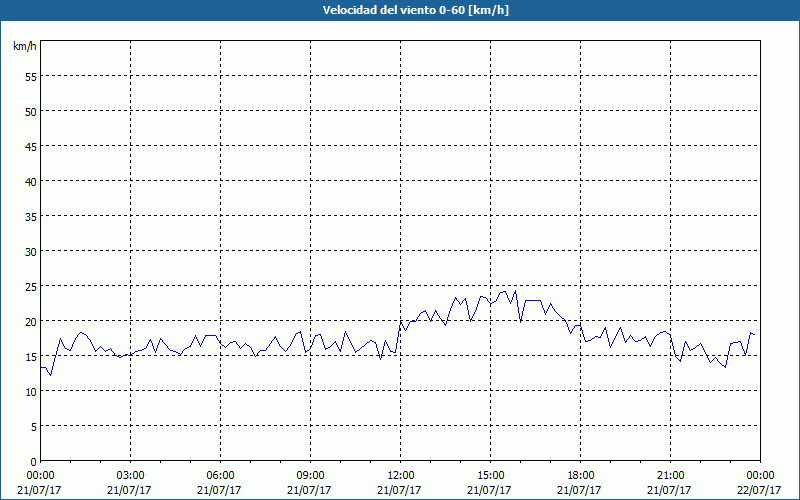This screenshot has width=800, height=500.
Task: Click the '21/07/17' date under 12:00
Action: point(399,490)
